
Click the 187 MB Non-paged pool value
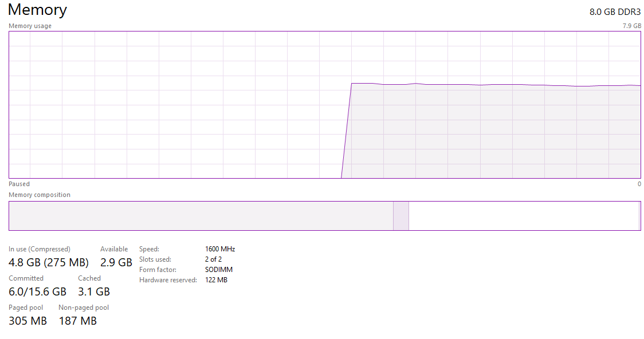[x=77, y=321]
